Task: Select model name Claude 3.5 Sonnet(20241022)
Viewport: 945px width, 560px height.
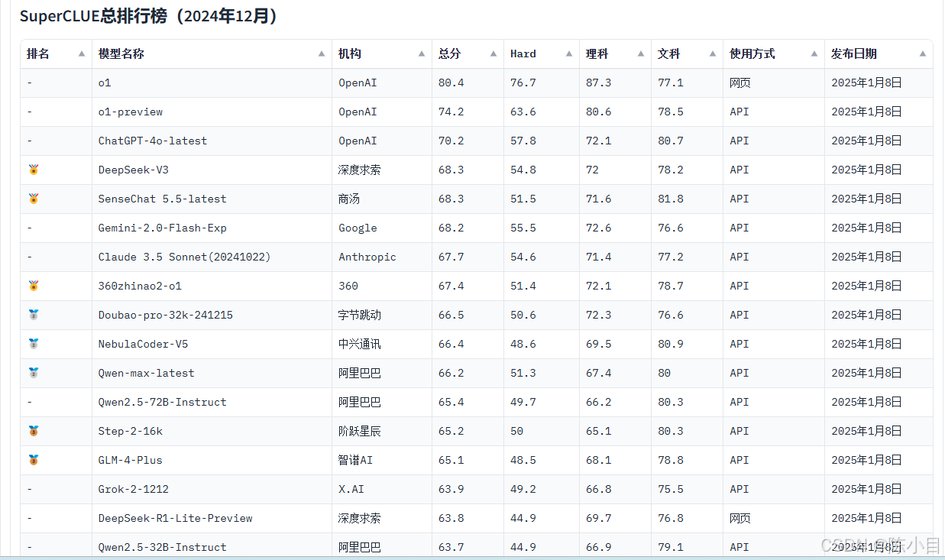Action: pos(185,257)
